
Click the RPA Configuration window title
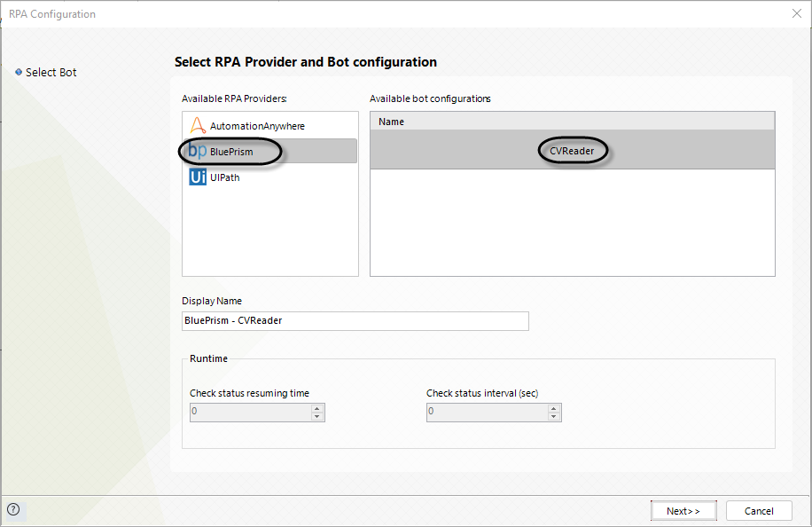point(52,14)
